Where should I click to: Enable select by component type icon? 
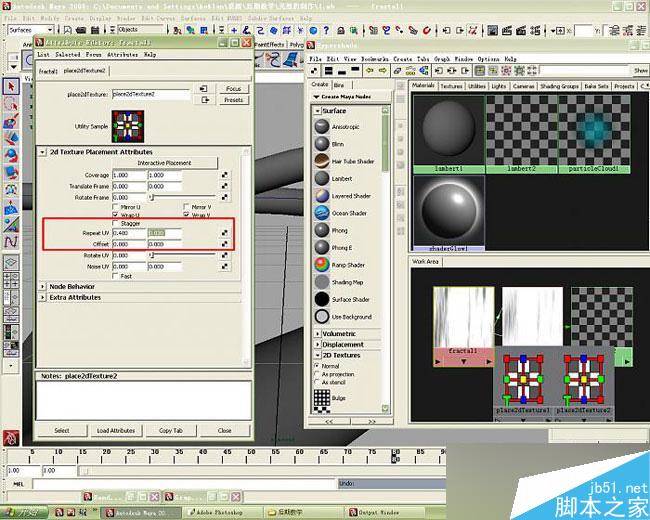pos(204,30)
